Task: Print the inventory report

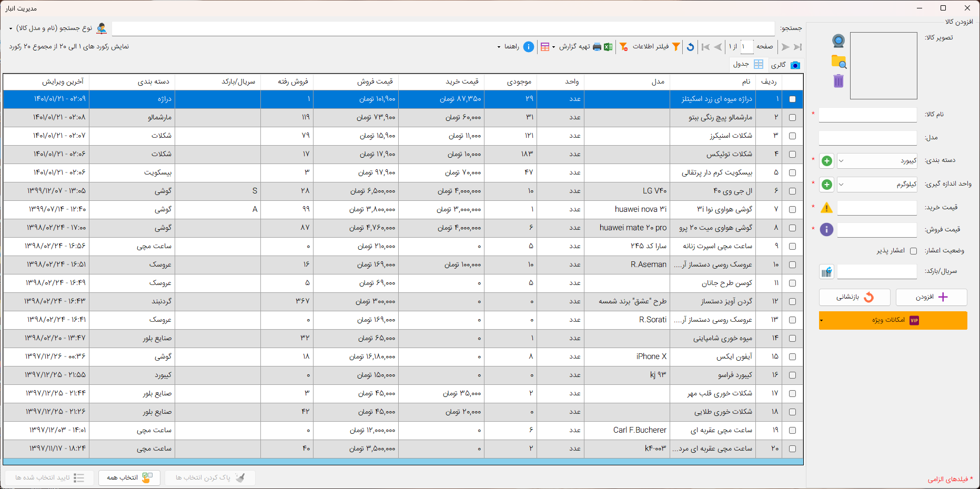Action: 597,47
